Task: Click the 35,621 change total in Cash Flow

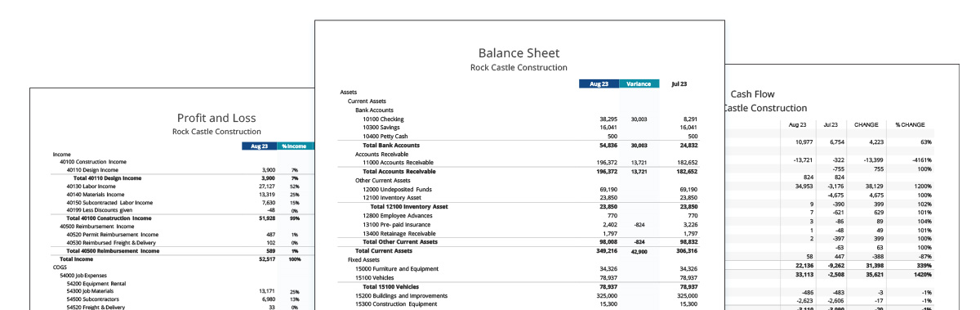Action: 876,275
